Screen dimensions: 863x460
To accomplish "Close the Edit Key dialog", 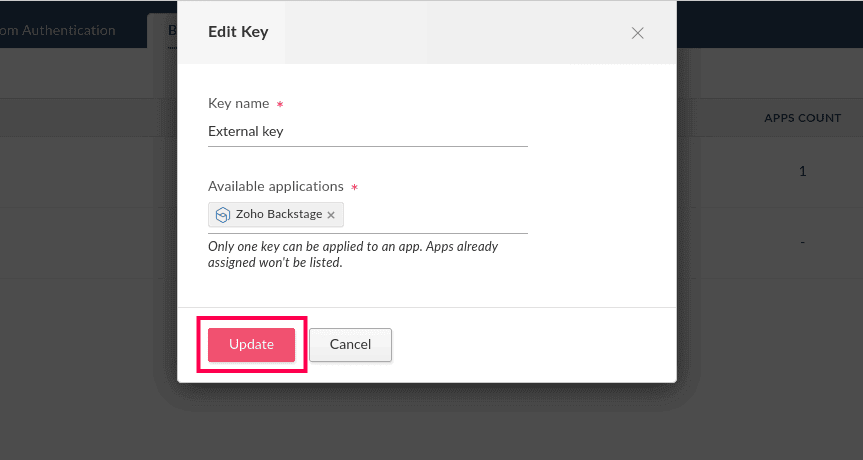I will coord(637,33).
